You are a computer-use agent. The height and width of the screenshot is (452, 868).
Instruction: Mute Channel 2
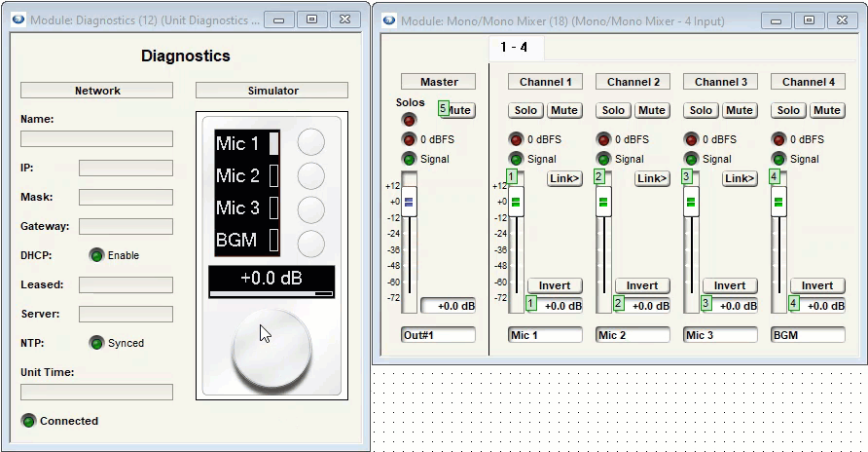tap(652, 110)
